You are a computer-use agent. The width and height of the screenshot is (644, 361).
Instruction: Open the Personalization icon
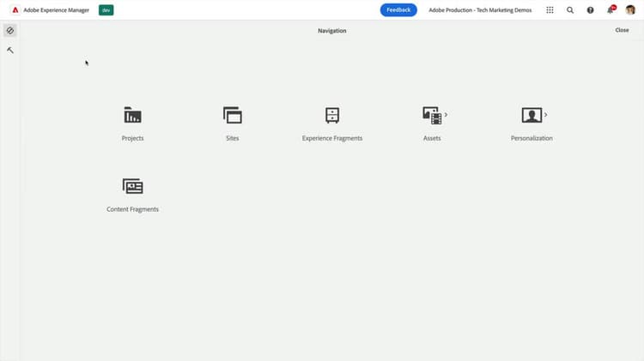532,115
